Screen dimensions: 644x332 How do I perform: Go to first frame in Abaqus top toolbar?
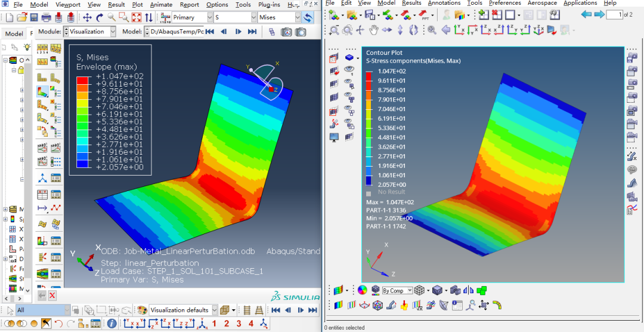click(209, 32)
